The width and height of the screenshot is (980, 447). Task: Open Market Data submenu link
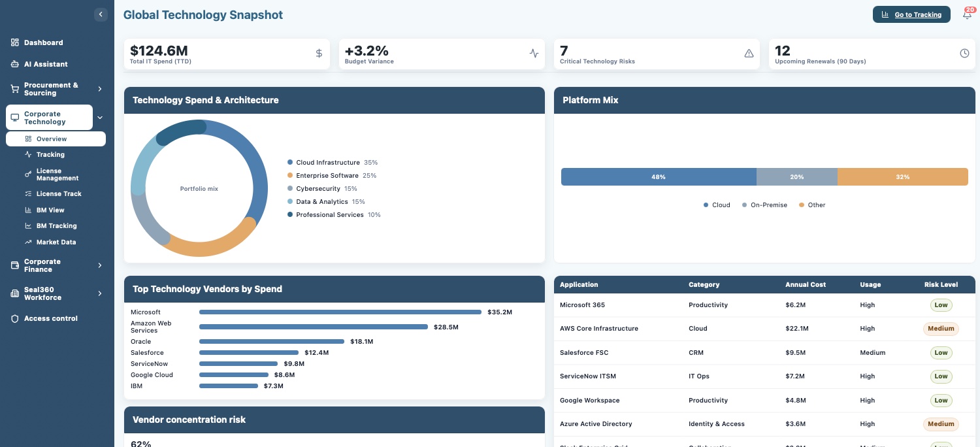(56, 242)
